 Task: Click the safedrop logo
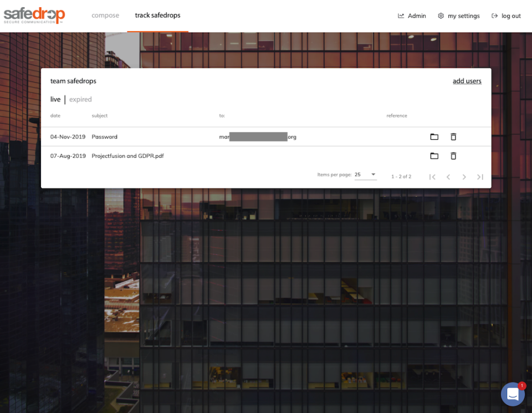(x=34, y=16)
